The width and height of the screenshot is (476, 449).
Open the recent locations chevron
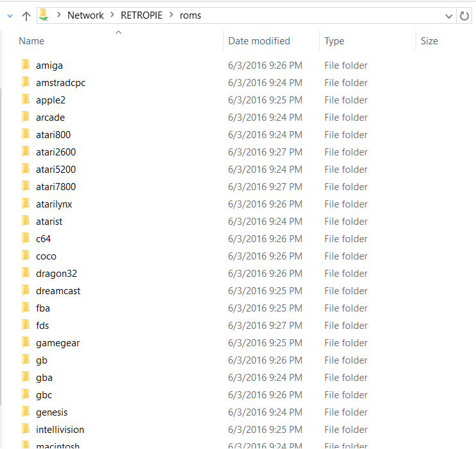tap(10, 16)
